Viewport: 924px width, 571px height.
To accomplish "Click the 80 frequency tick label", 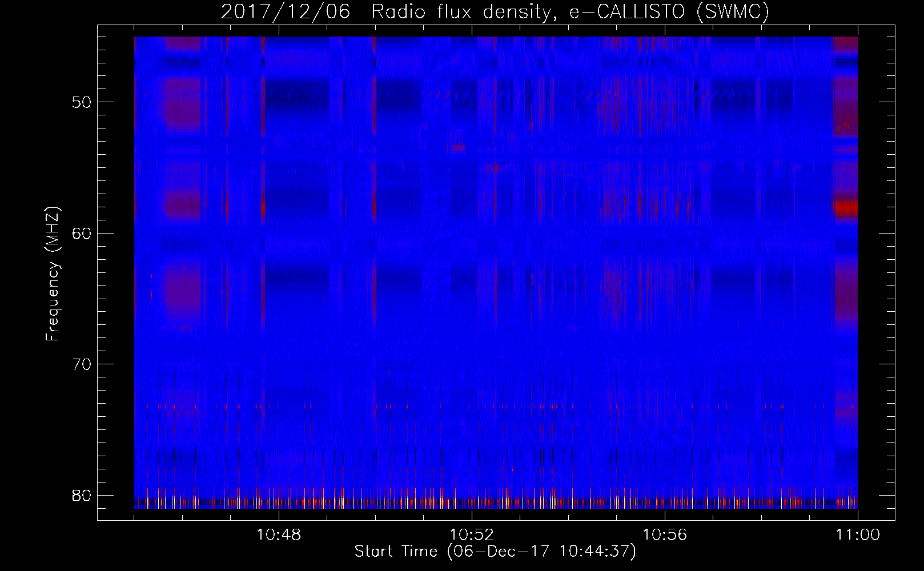I will coord(82,494).
